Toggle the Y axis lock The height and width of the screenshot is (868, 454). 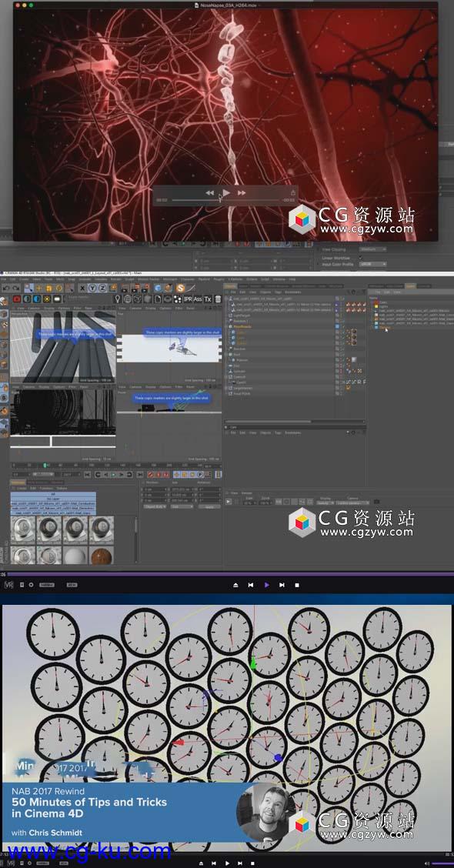click(93, 288)
